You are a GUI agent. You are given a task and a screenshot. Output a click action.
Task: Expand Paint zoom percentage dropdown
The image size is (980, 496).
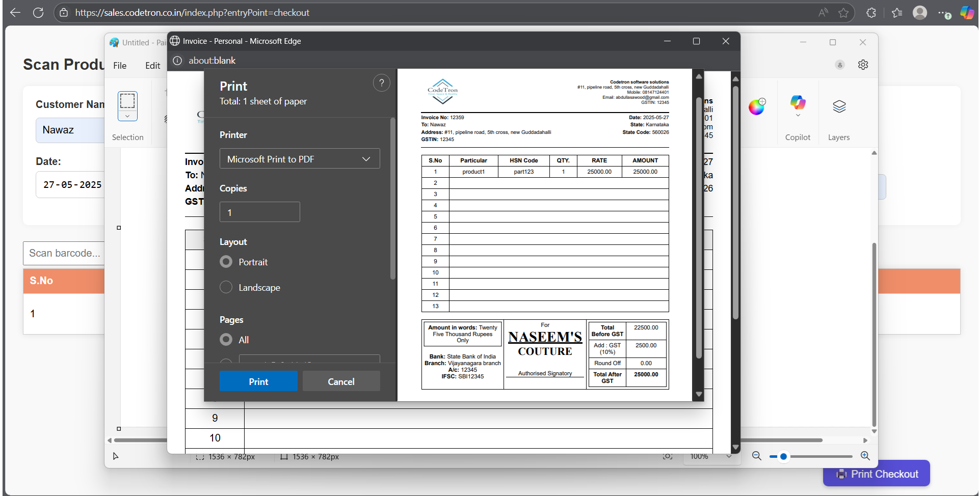pos(729,456)
